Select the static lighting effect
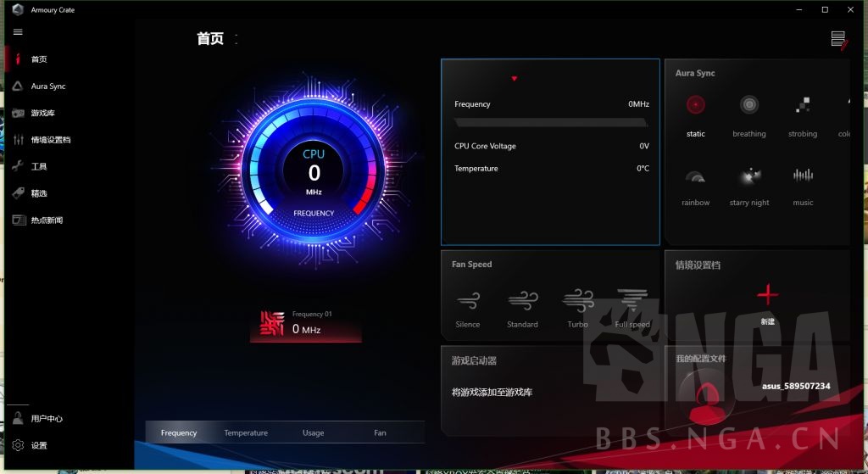Screen dimensions: 868x474 [695, 115]
